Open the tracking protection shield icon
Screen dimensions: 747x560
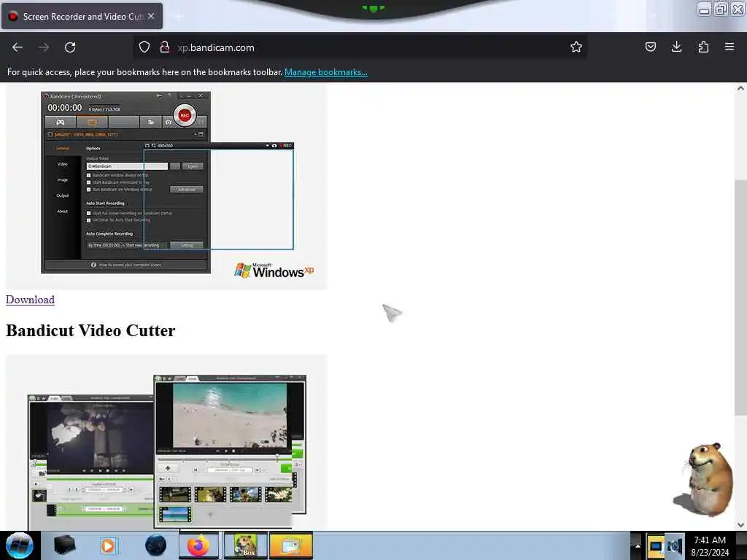click(x=144, y=47)
